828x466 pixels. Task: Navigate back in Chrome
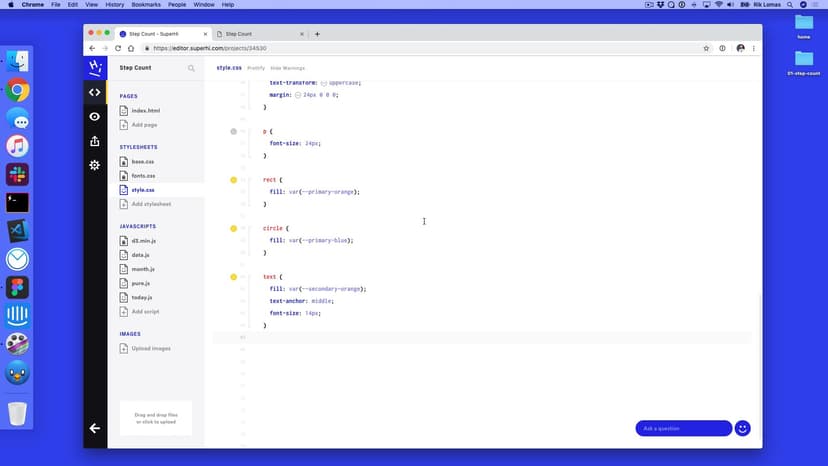tap(92, 49)
